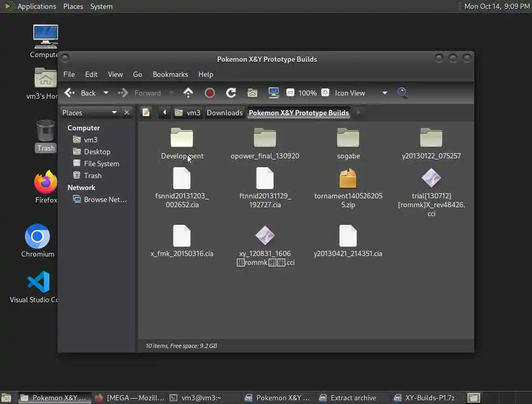Select the Trash desktop icon
Image resolution: width=532 pixels, height=404 pixels.
[46, 136]
